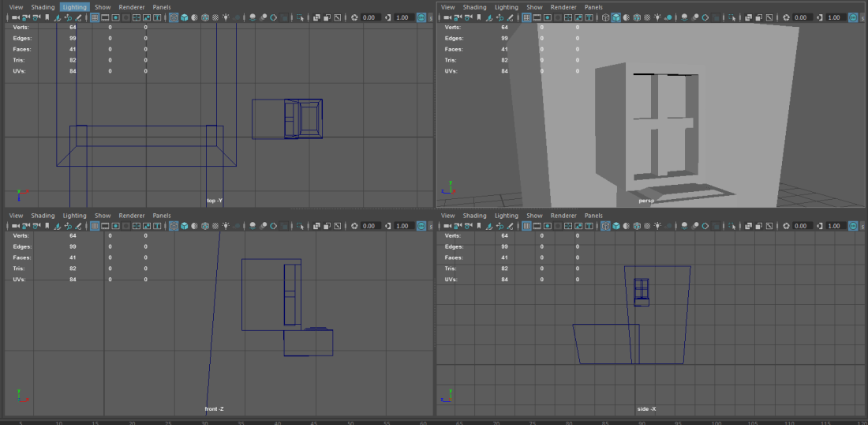Toggle View Transform button in side view panel

pyautogui.click(x=853, y=226)
